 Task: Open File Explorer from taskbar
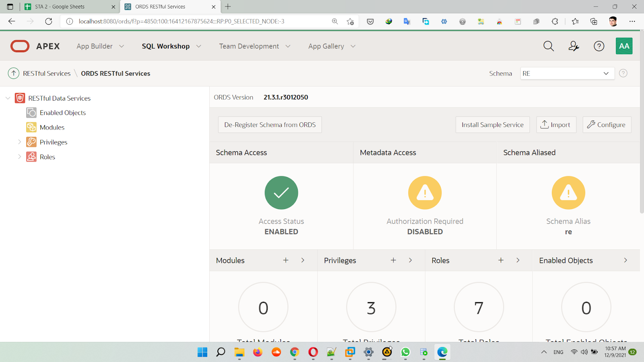239,352
